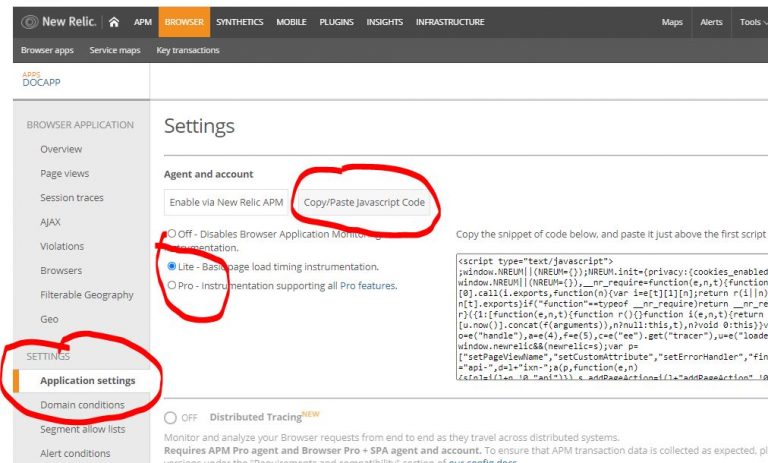
Task: Open Page views in the sidebar
Action: [65, 173]
